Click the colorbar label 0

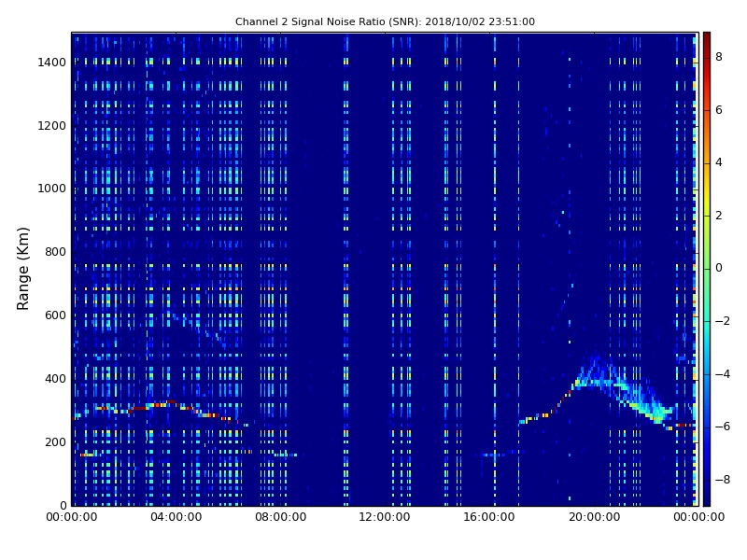pos(719,268)
